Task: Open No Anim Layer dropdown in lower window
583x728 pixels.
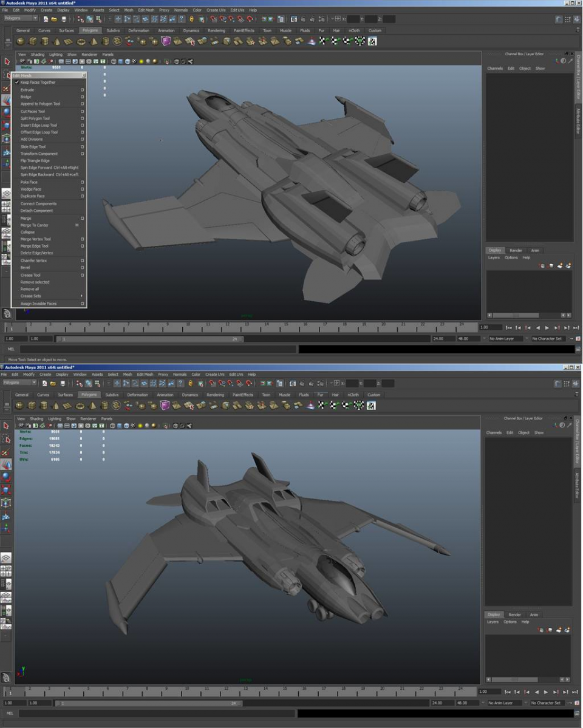Action: point(505,703)
